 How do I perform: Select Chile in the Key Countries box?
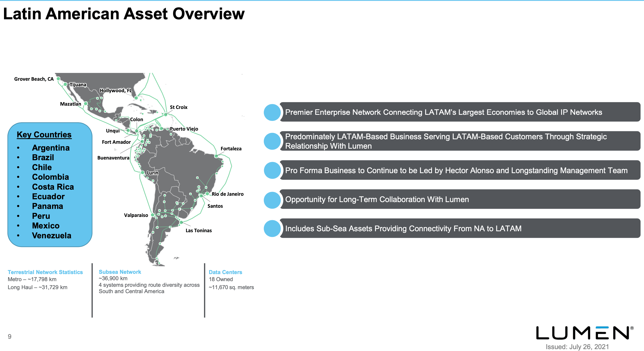(x=42, y=167)
